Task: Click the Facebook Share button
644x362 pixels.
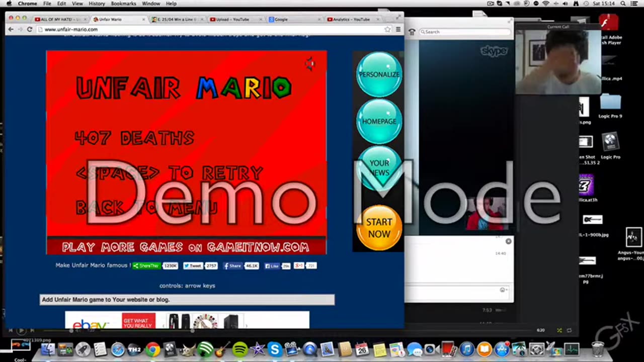Action: click(x=233, y=265)
